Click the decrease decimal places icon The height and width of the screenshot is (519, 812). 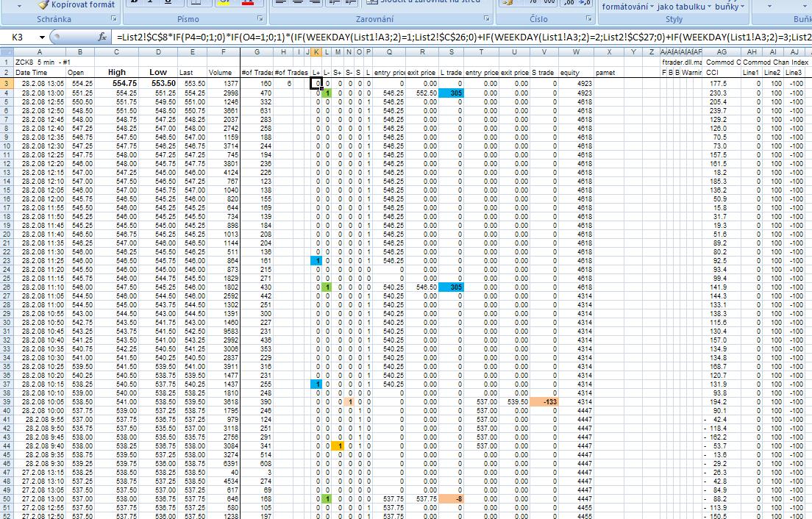586,3
